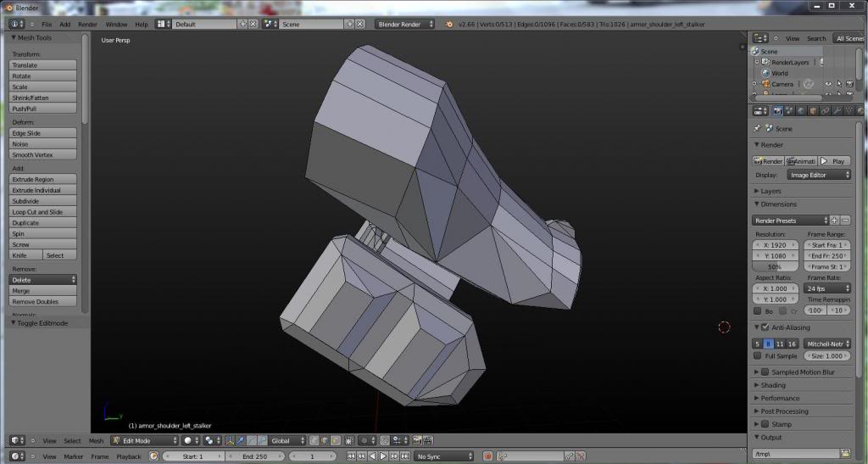The image size is (868, 464).
Task: Open the World properties tab icon
Action: coord(802,110)
